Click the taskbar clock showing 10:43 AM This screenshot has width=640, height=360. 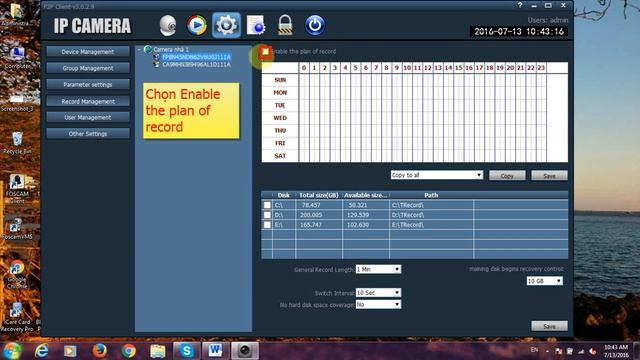[x=616, y=347]
